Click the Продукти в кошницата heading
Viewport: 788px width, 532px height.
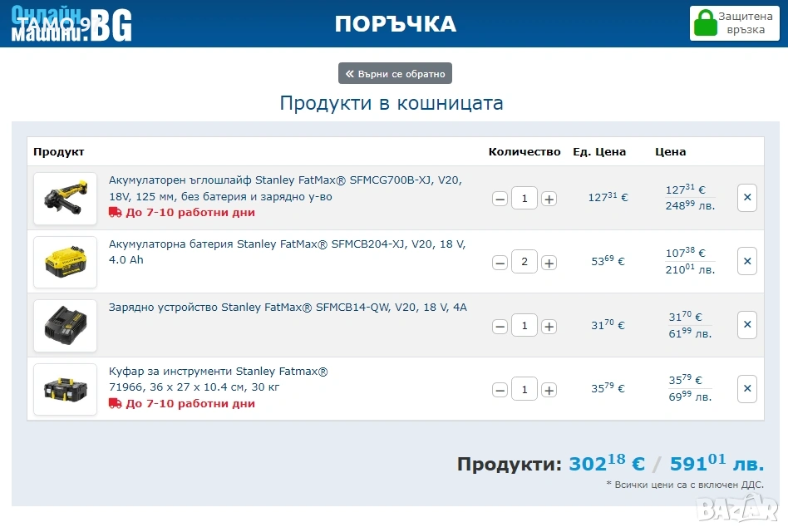coord(392,103)
